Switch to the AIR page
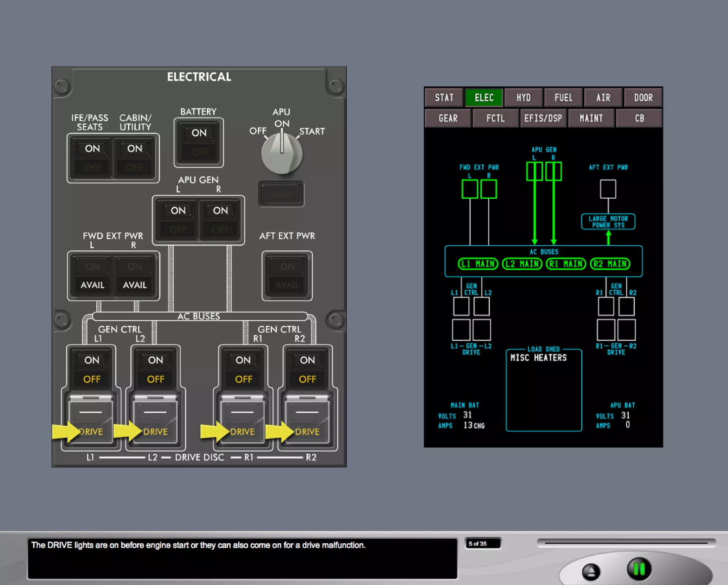728x585 pixels. 603,97
